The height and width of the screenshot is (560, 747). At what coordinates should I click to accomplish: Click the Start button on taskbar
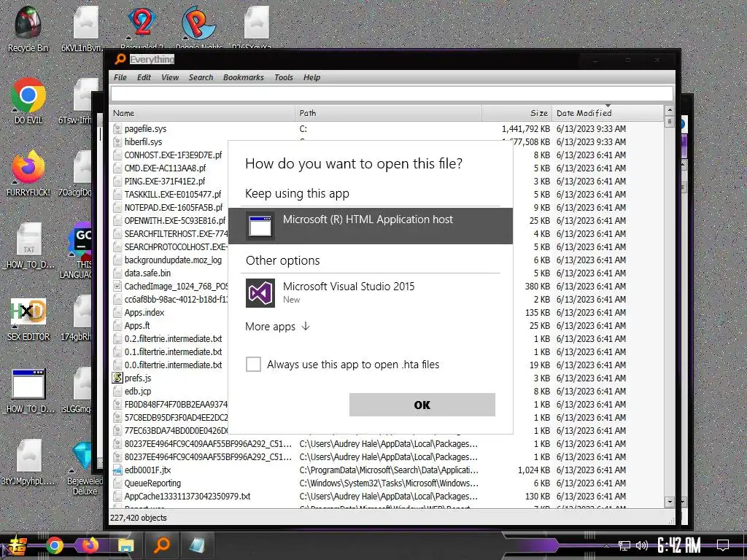pyautogui.click(x=17, y=545)
